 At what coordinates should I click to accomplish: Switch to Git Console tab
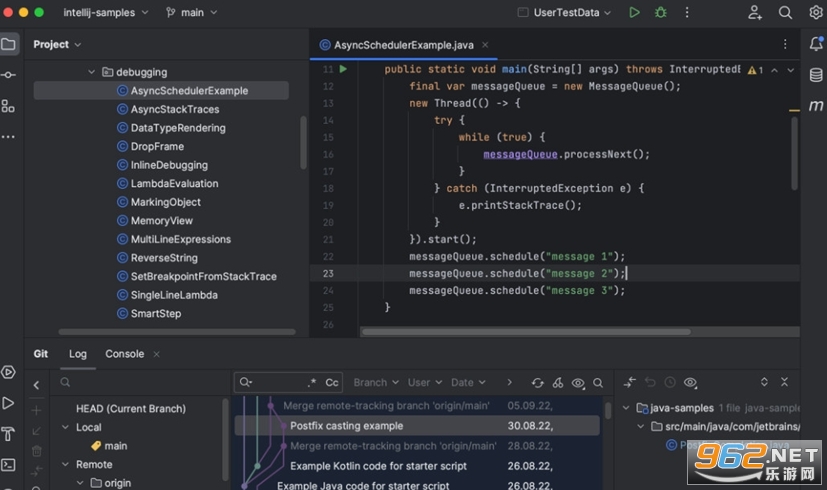(x=124, y=354)
